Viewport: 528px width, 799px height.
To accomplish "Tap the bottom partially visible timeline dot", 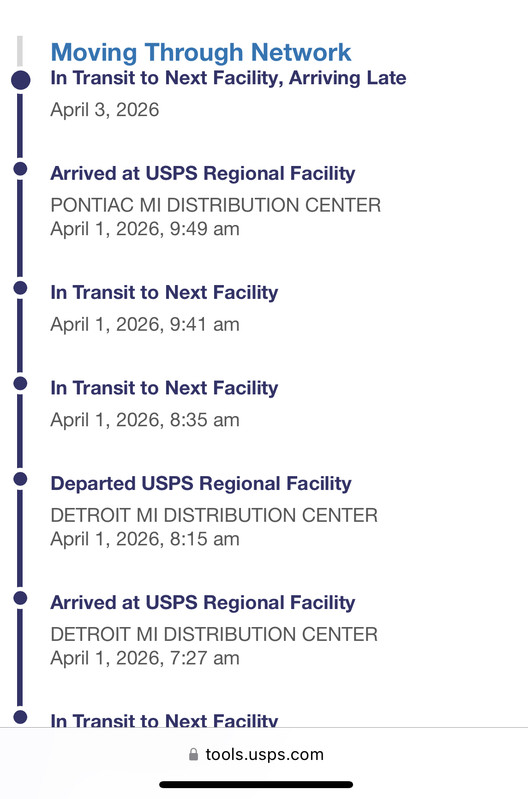I will click(20, 717).
